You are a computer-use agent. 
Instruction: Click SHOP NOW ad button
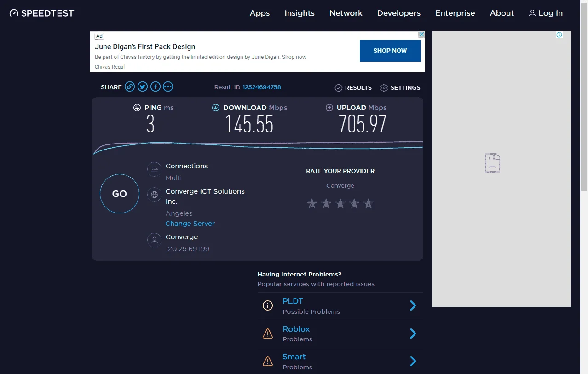390,51
